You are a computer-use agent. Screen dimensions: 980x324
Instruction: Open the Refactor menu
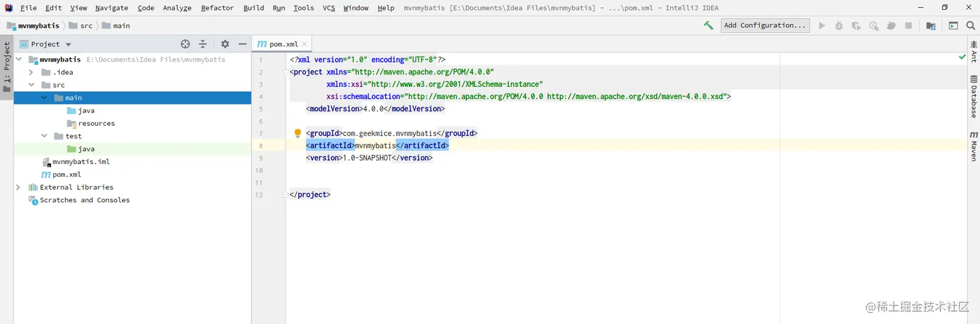click(x=217, y=8)
